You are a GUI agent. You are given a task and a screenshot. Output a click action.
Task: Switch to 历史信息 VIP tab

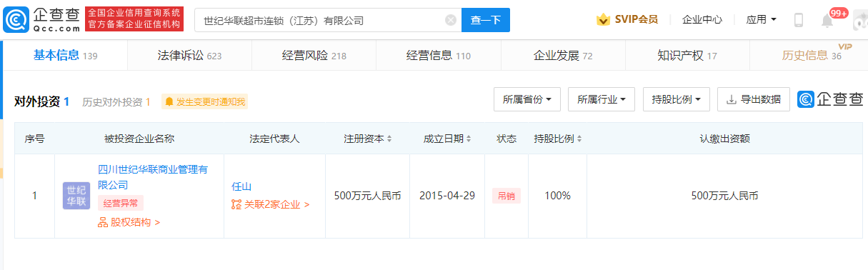(811, 56)
